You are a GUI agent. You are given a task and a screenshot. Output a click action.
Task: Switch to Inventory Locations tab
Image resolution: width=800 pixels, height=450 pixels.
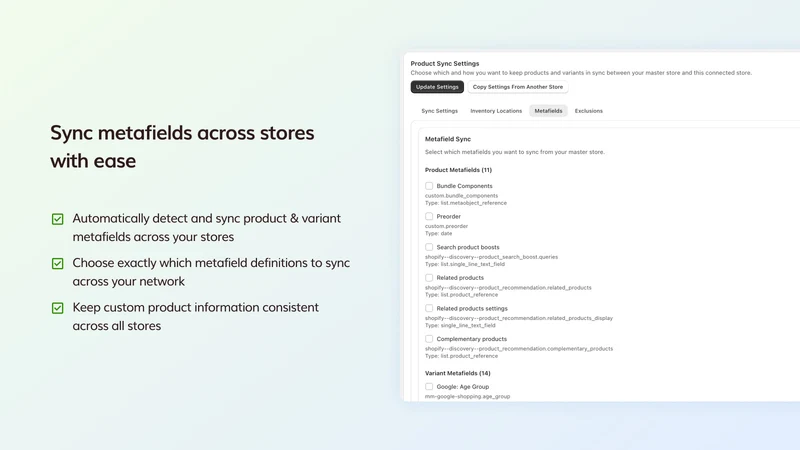click(496, 111)
